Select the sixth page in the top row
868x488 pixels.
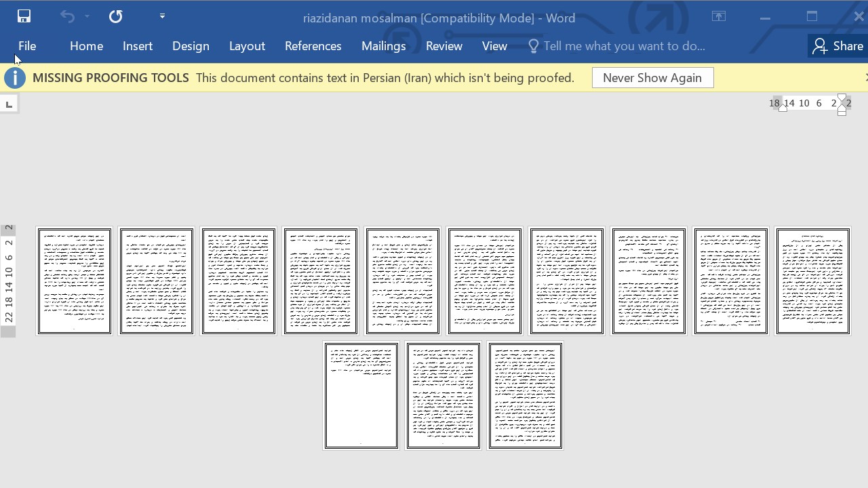point(485,281)
